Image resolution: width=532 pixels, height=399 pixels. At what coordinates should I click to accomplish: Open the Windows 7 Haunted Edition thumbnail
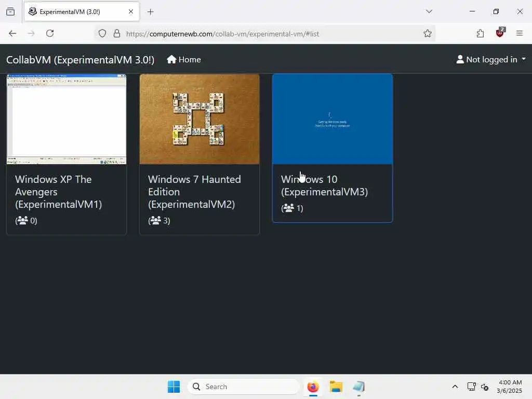(199, 119)
